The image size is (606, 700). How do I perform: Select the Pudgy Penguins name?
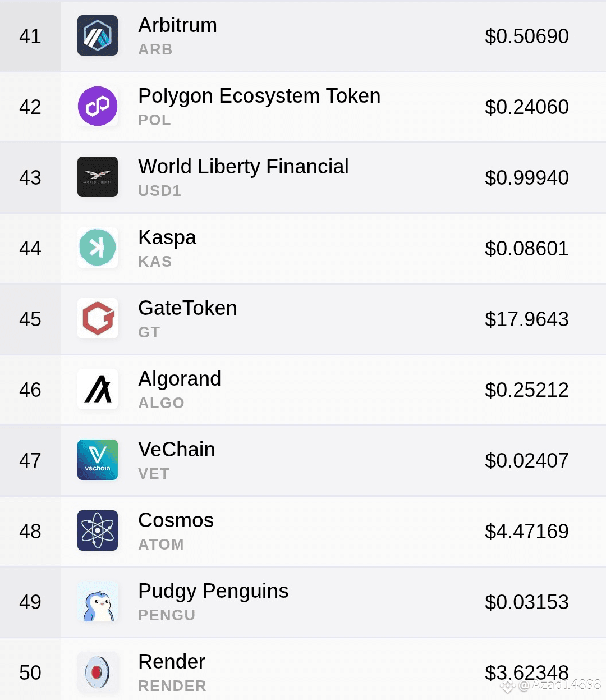pyautogui.click(x=213, y=592)
